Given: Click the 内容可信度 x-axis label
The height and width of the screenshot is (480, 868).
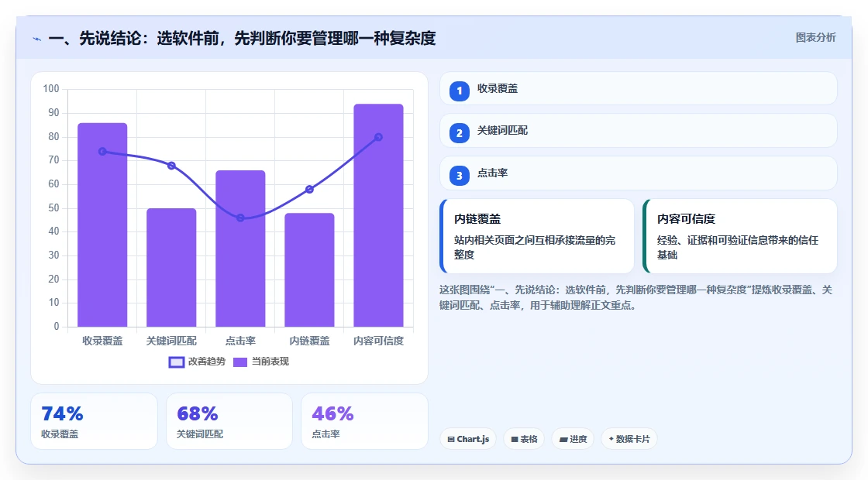Looking at the screenshot, I should click(x=379, y=341).
